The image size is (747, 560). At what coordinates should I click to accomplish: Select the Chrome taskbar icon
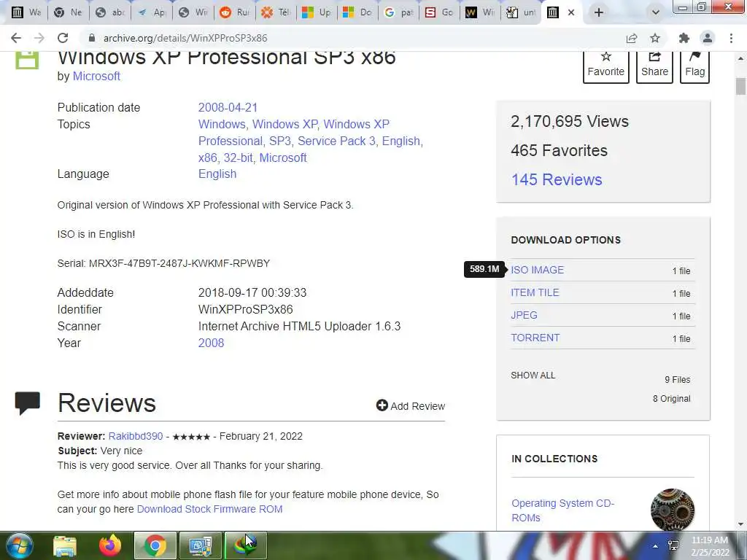coord(155,546)
